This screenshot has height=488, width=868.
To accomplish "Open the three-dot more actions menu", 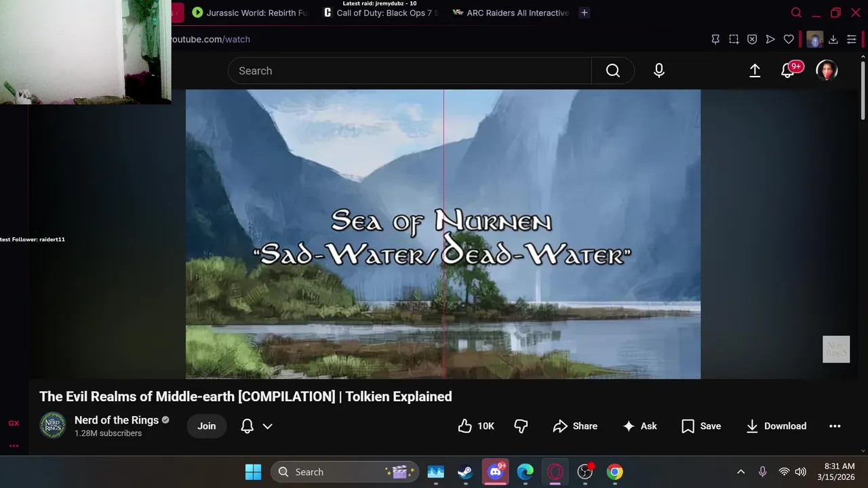I will point(835,426).
